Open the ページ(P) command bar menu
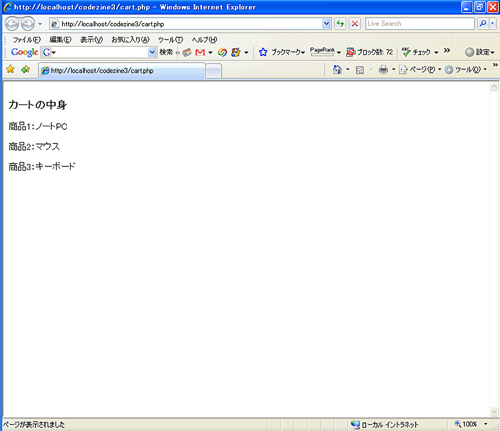 click(420, 70)
